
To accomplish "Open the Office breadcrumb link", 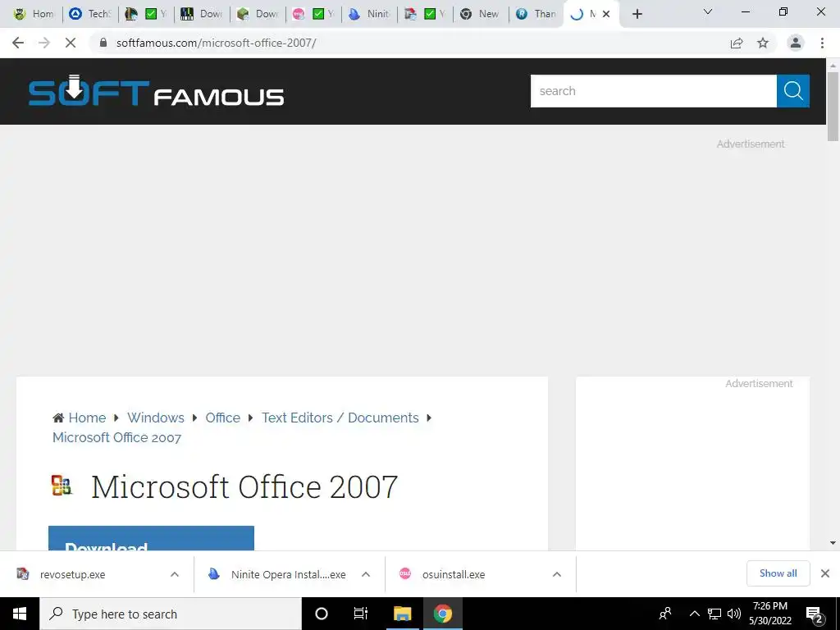I will click(x=223, y=418).
